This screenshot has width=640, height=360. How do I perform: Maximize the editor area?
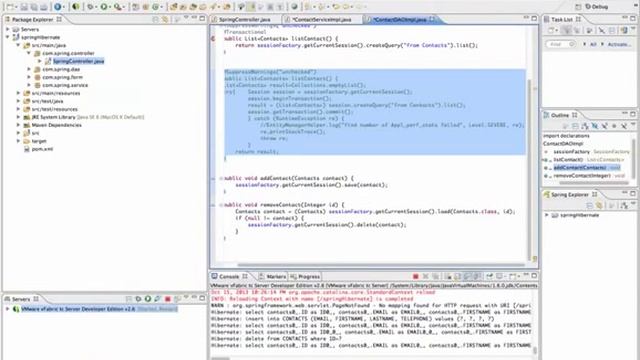click(x=534, y=18)
